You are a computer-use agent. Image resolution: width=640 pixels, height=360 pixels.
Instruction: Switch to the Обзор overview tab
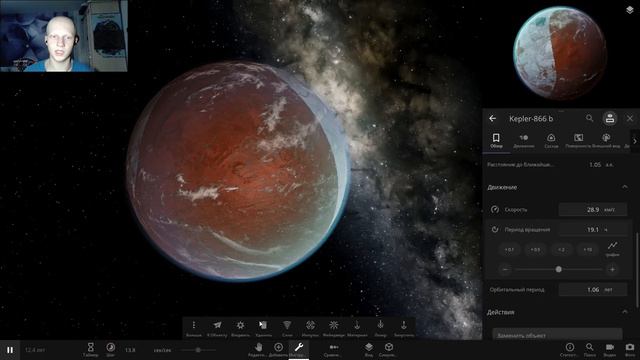(496, 140)
